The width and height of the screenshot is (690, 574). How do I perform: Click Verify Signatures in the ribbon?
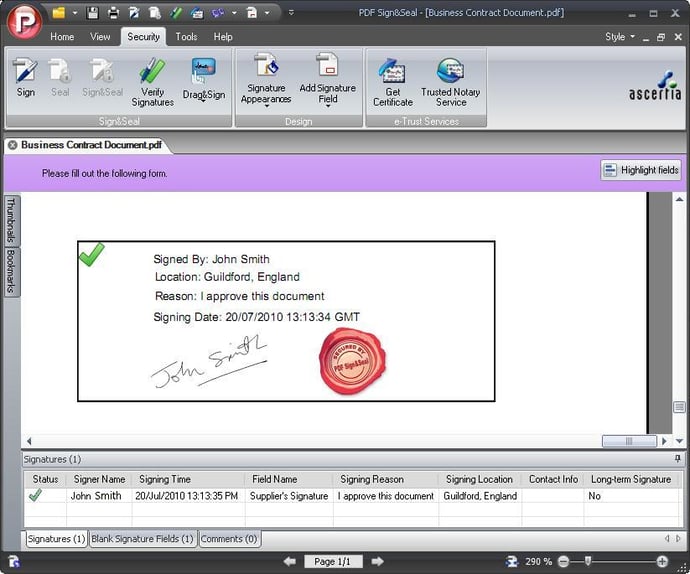pos(152,83)
